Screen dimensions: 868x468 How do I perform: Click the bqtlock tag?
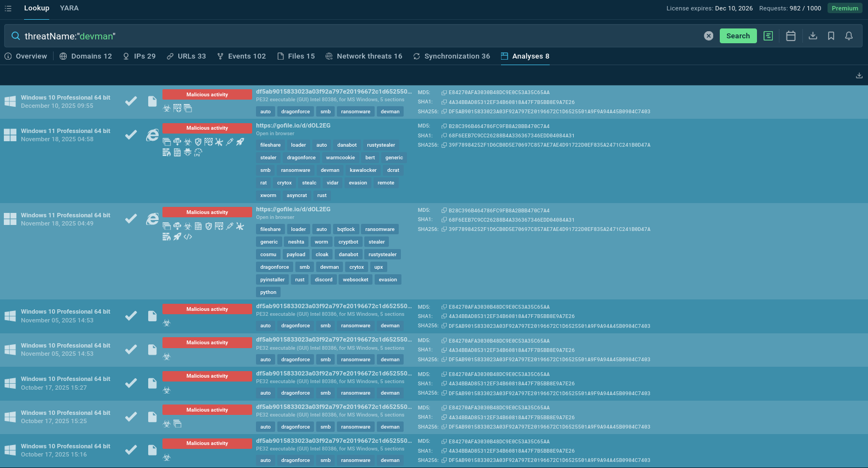pos(346,229)
